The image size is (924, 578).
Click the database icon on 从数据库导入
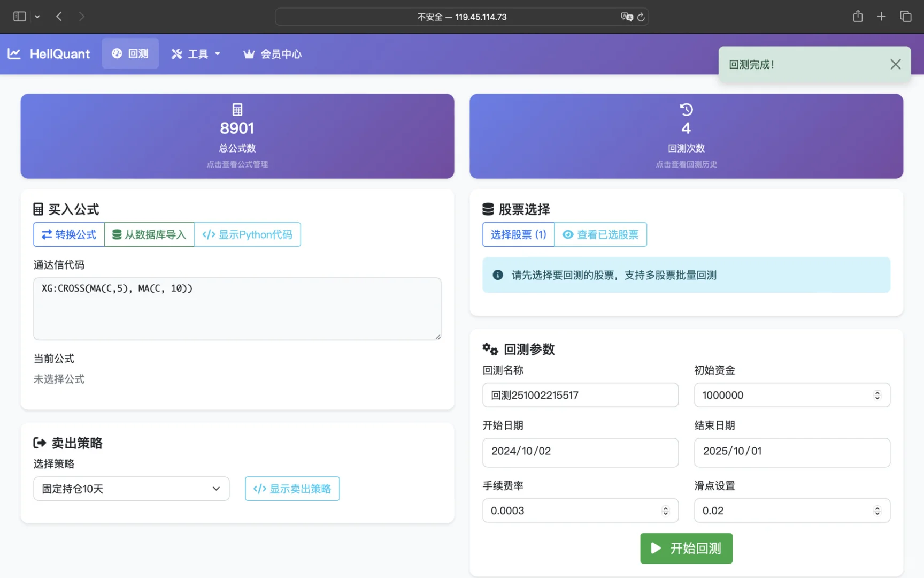pyautogui.click(x=117, y=234)
